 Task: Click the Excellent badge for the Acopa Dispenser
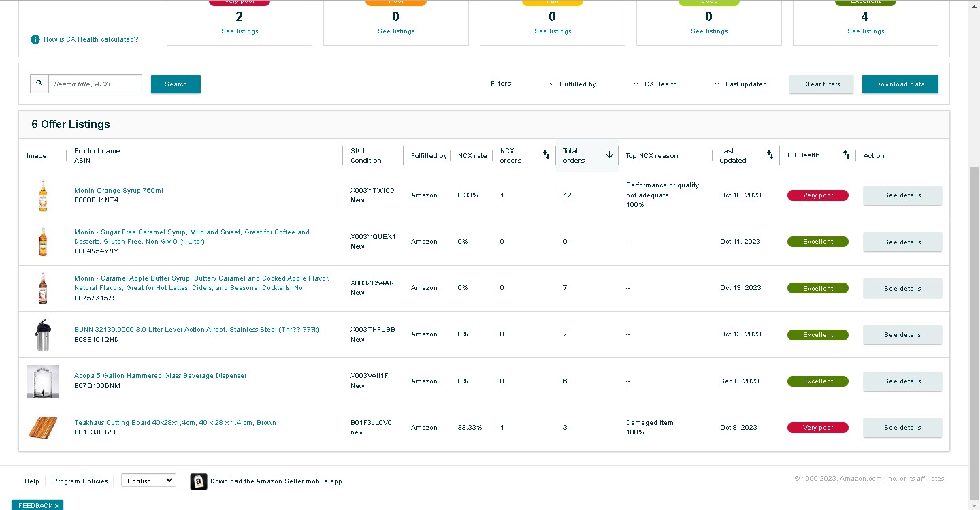(x=818, y=381)
